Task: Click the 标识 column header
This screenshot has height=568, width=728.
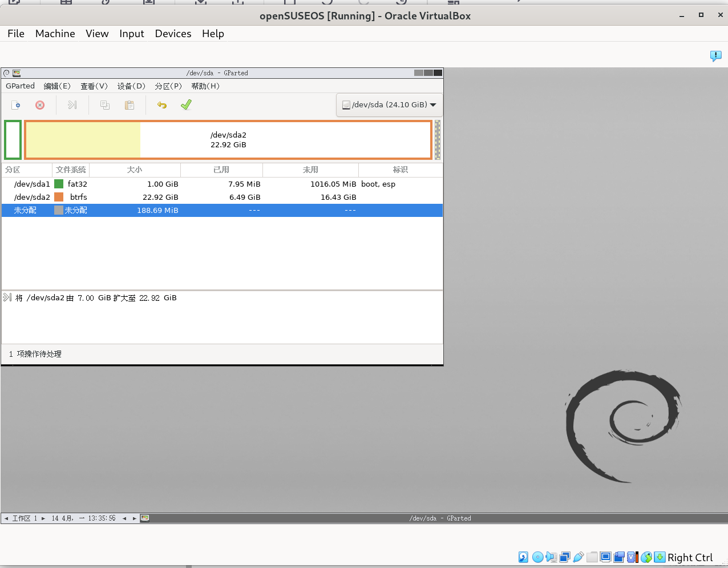Action: point(401,170)
